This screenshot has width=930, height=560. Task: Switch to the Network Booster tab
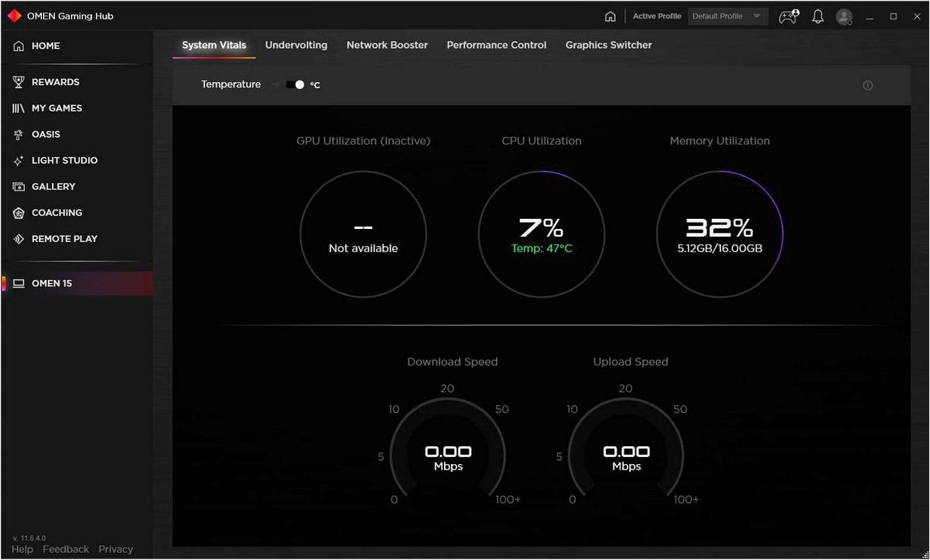click(387, 45)
